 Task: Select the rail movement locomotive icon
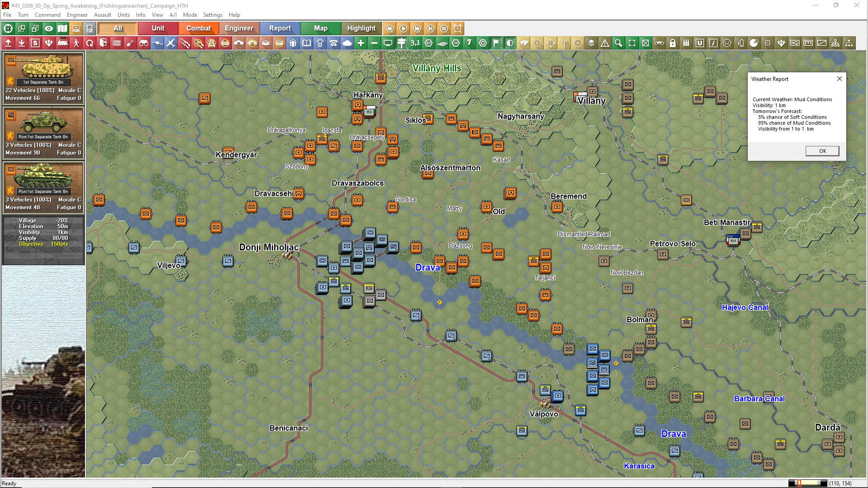point(62,43)
